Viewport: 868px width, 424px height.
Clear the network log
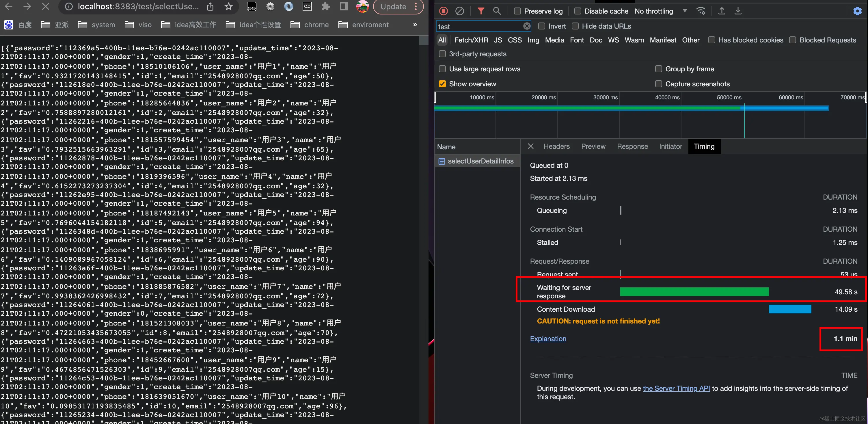click(x=459, y=11)
